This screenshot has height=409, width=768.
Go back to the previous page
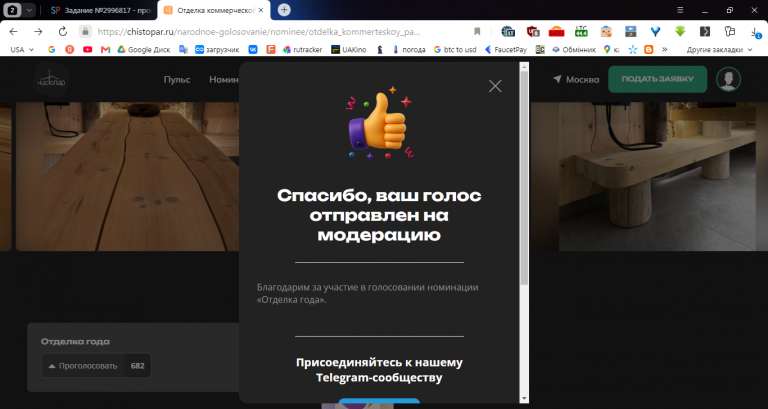(x=13, y=31)
